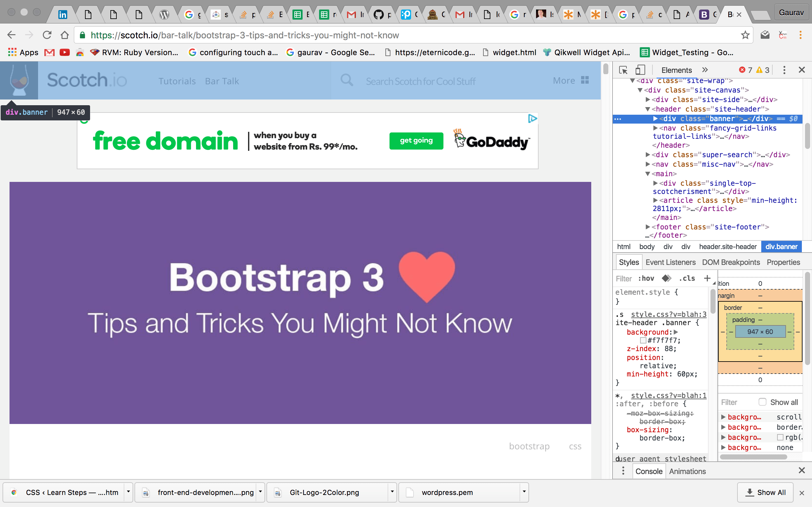Viewport: 812px width, 507px height.
Task: Open the DevTools vertical-dots options icon
Action: (784, 70)
